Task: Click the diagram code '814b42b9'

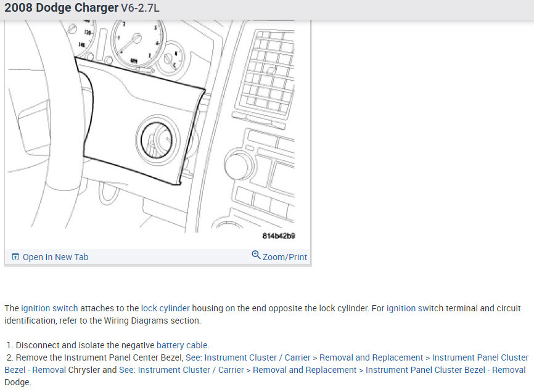Action: point(279,236)
